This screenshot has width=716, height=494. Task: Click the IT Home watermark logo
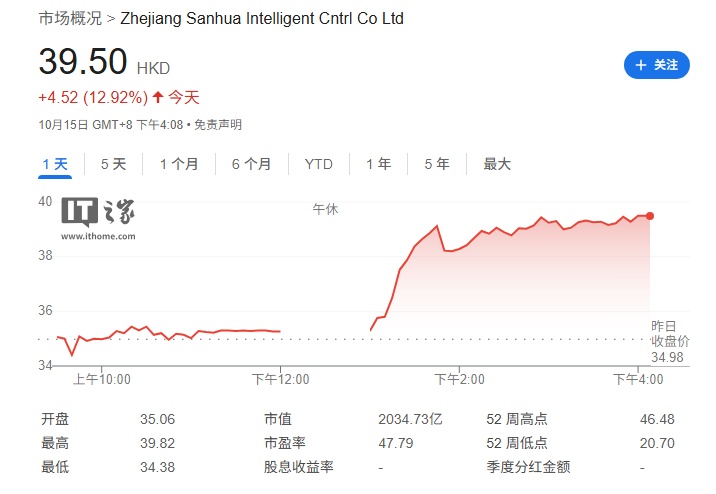point(97,212)
